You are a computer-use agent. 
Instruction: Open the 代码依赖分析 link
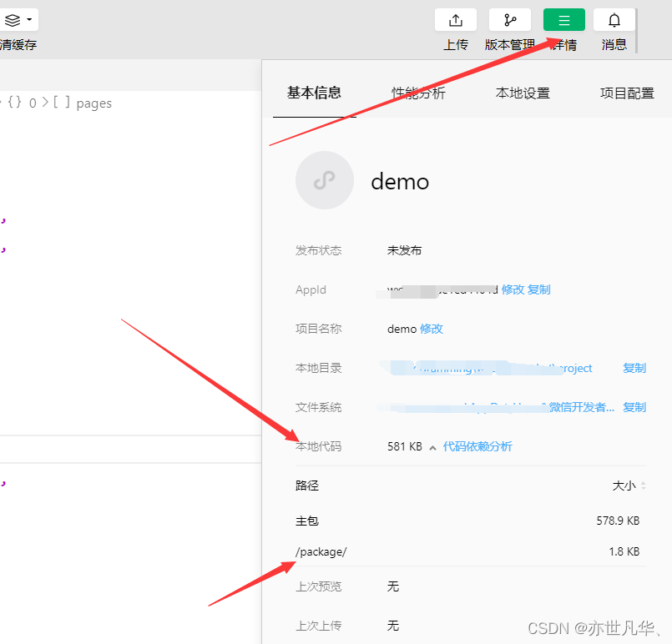point(477,446)
